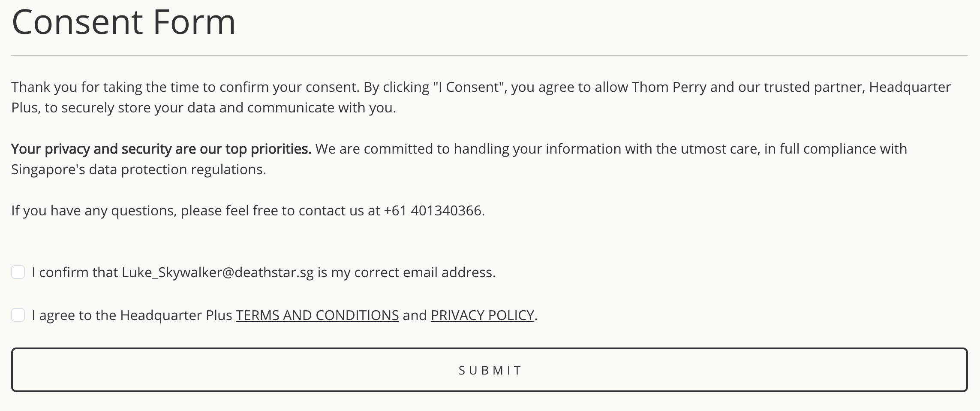Tick the email address confirmation checkbox

18,272
